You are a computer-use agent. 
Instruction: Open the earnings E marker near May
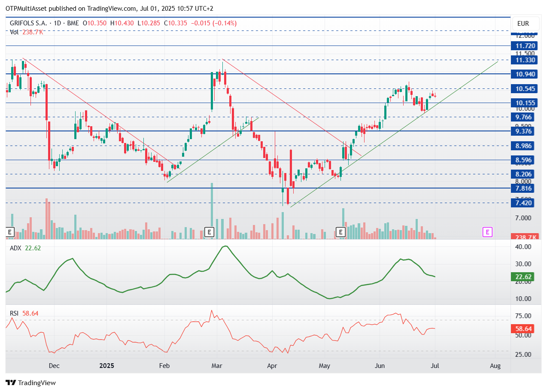[x=341, y=232]
